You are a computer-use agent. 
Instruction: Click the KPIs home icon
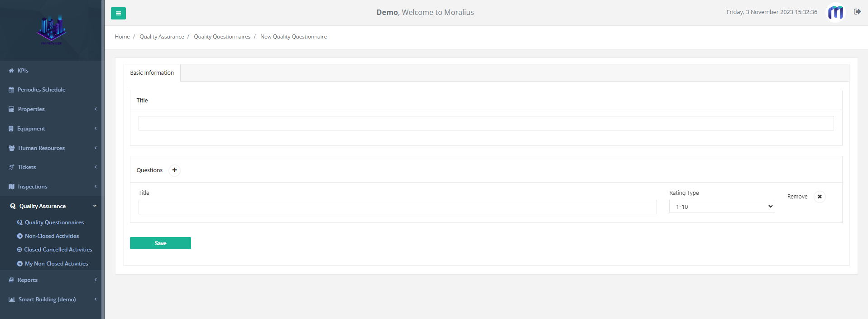[x=11, y=71]
